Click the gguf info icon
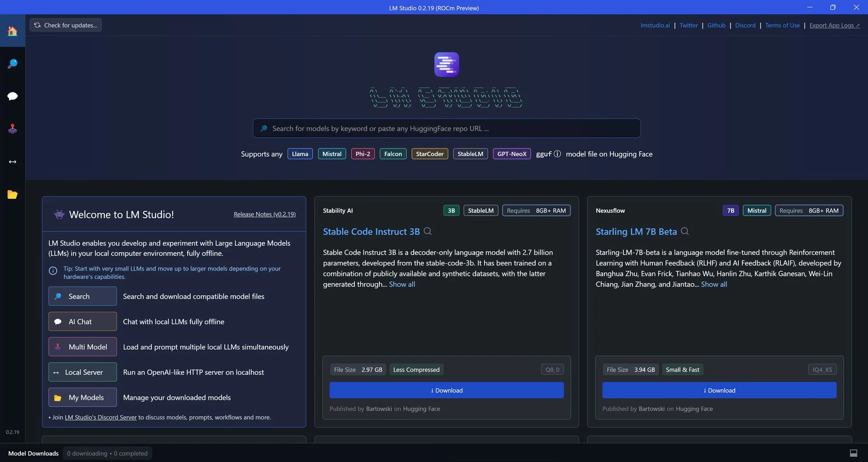Viewport: 868px width, 462px height. 557,154
